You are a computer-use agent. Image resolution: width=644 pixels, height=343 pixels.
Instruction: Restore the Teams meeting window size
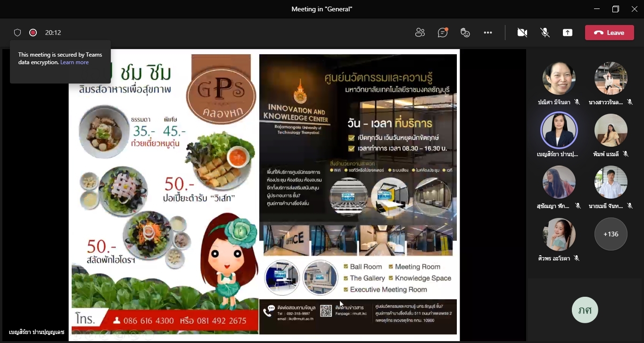[x=616, y=9]
